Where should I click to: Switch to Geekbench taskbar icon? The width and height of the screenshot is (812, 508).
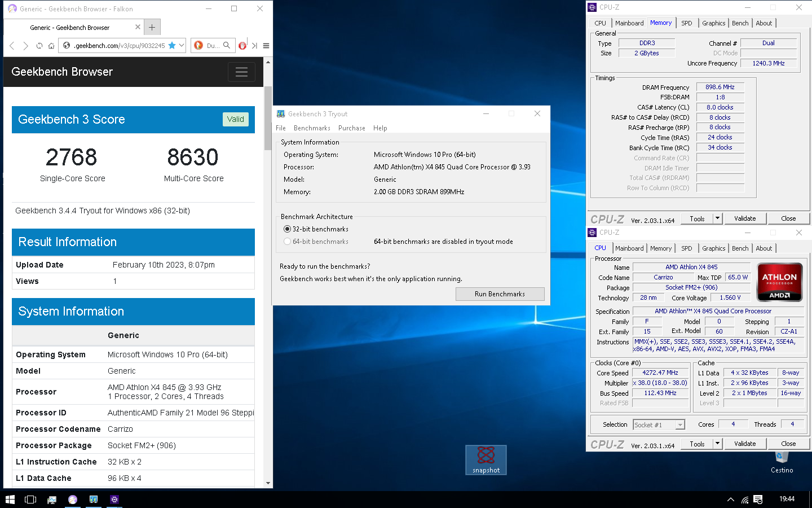pyautogui.click(x=94, y=500)
